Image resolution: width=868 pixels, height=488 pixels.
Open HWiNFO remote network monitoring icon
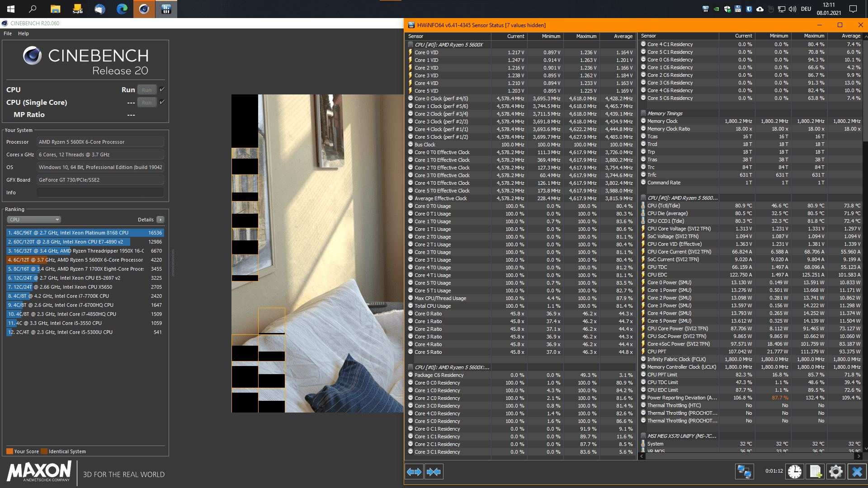pyautogui.click(x=744, y=472)
